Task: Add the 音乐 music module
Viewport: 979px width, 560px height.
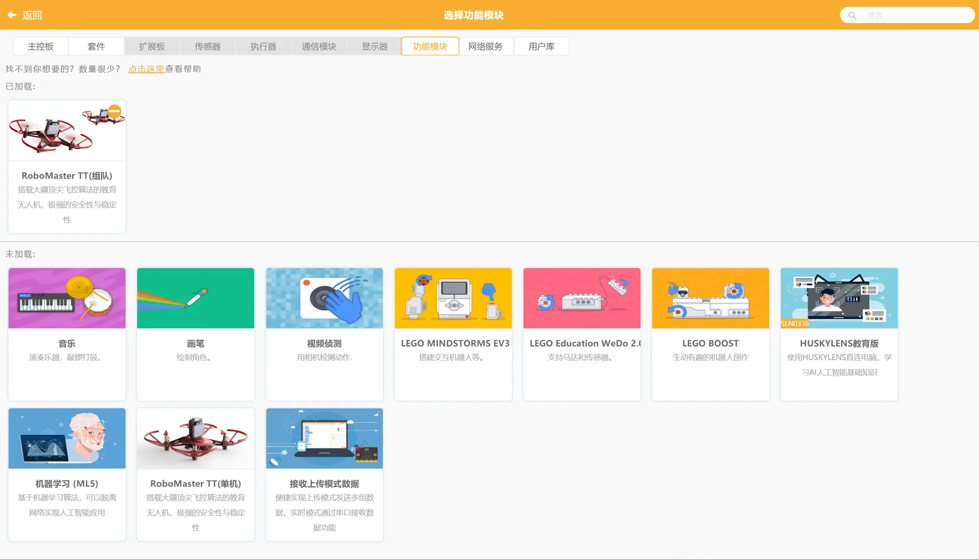Action: (x=67, y=334)
